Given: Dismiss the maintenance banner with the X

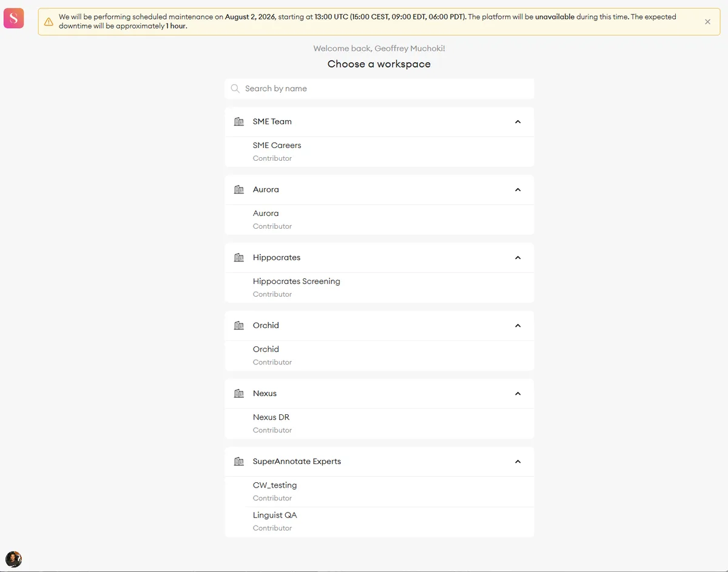Looking at the screenshot, I should click(x=707, y=22).
